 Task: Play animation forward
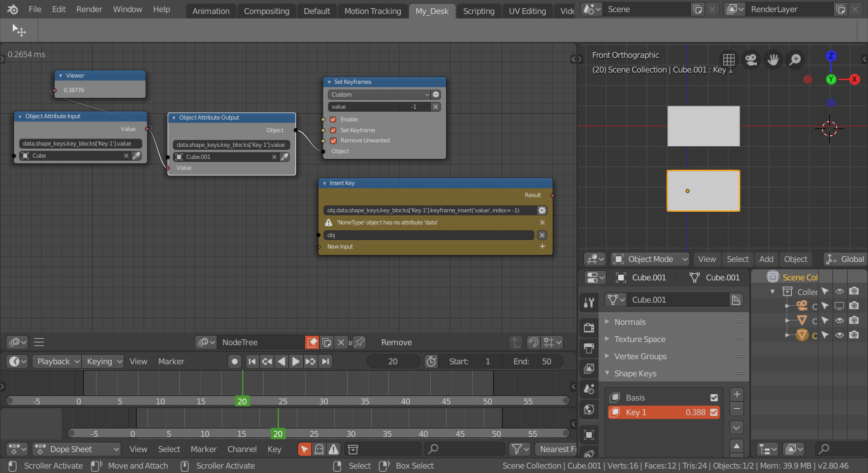coord(295,361)
